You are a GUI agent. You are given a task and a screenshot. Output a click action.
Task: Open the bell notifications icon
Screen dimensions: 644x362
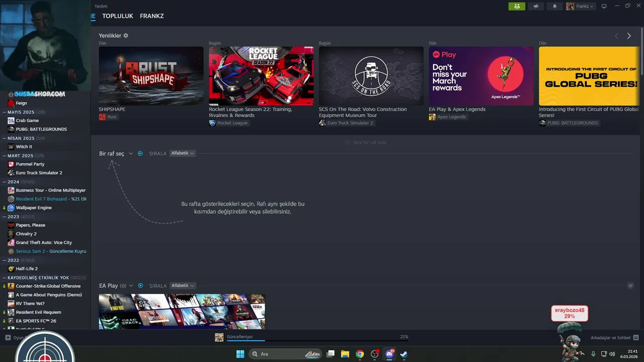555,7
